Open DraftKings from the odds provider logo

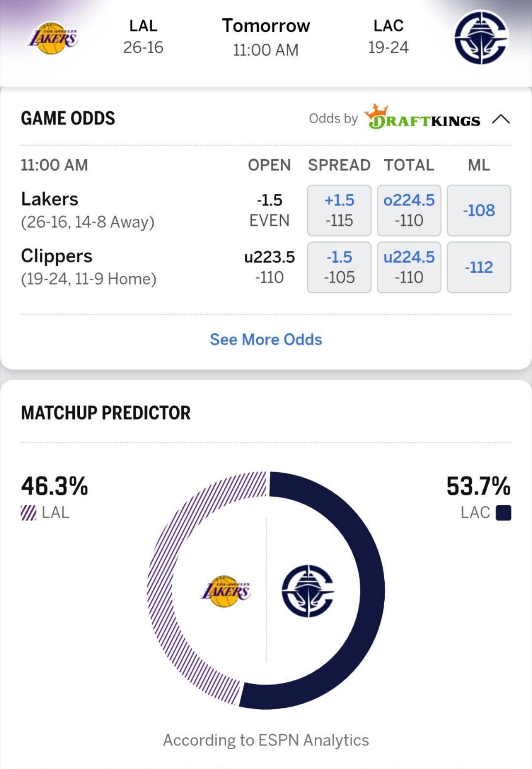coord(423,119)
